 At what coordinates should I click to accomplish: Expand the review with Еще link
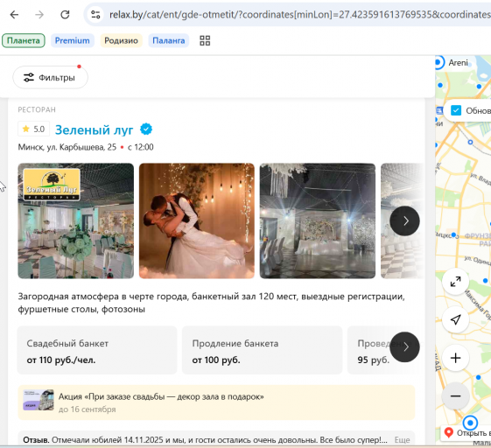[402, 440]
